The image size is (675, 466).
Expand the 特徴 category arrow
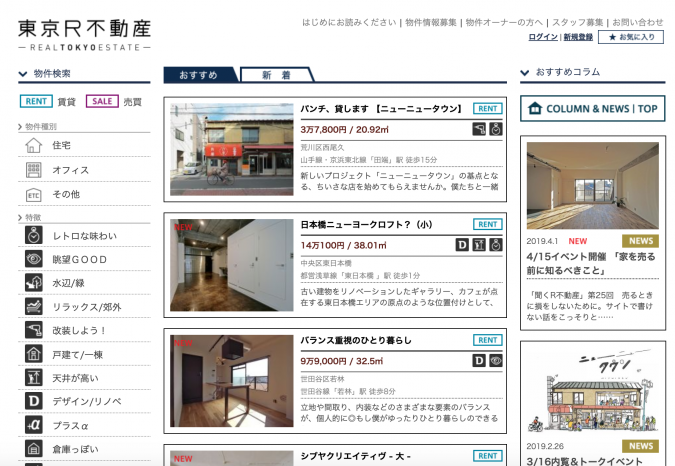click(20, 217)
